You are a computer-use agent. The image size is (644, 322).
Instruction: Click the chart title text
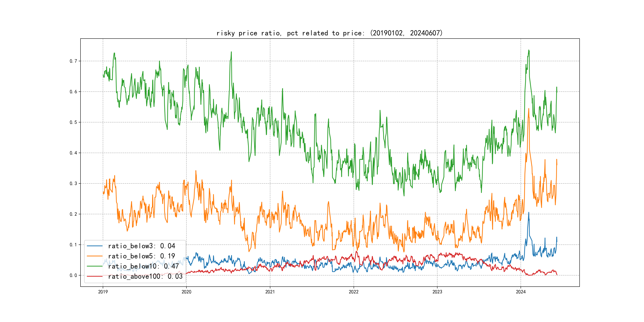tap(330, 33)
